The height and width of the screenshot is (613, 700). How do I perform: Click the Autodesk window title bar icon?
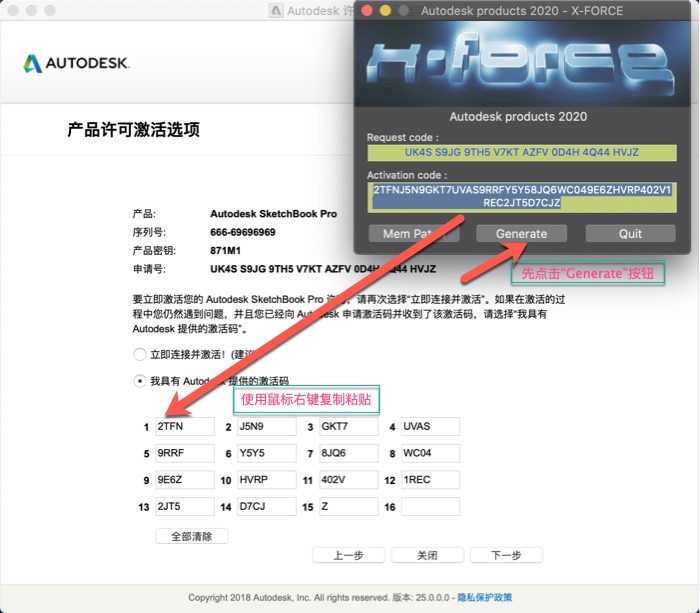(276, 10)
